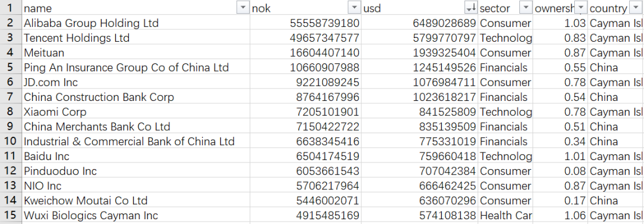Image resolution: width=644 pixels, height=224 pixels.
Task: Select row header 8
Action: click(x=10, y=112)
